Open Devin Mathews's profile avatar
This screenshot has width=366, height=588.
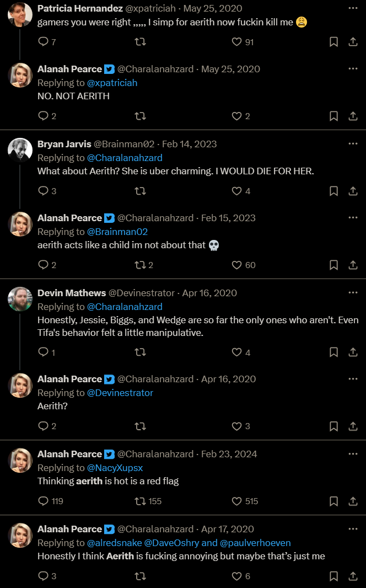(x=20, y=299)
